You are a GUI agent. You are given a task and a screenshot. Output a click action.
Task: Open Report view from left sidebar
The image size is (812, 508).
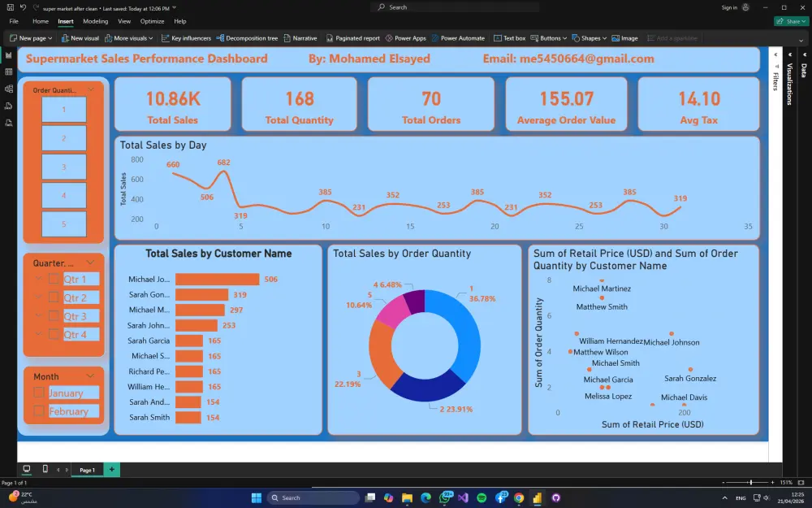[9, 55]
